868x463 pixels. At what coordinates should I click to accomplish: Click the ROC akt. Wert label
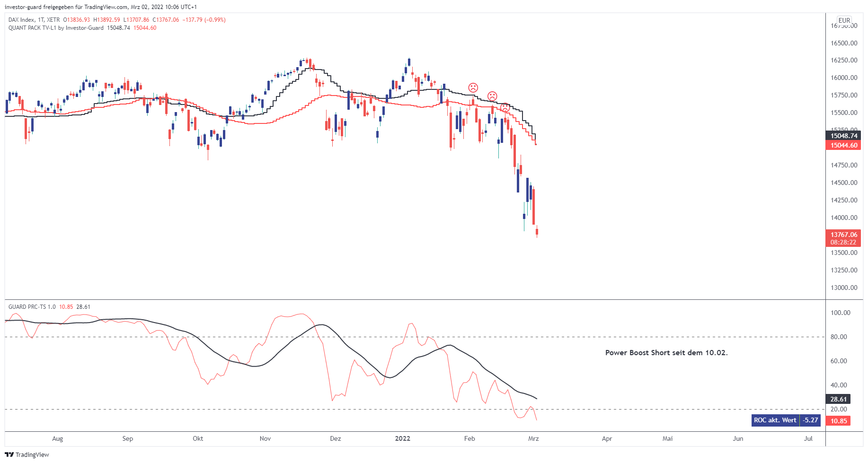[x=775, y=420]
